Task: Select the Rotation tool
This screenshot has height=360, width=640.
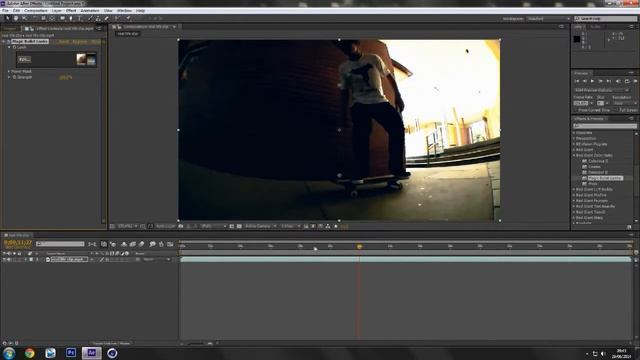Action: point(34,18)
